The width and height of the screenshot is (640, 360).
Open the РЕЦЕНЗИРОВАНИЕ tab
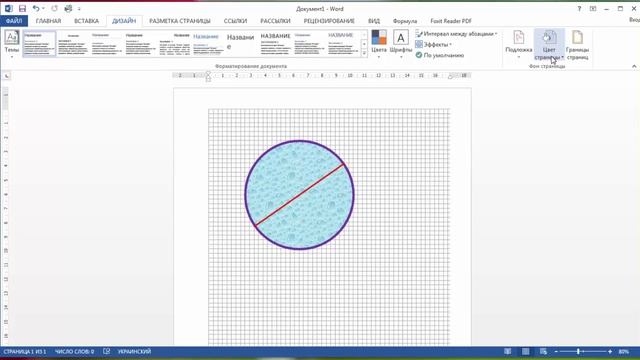click(329, 21)
